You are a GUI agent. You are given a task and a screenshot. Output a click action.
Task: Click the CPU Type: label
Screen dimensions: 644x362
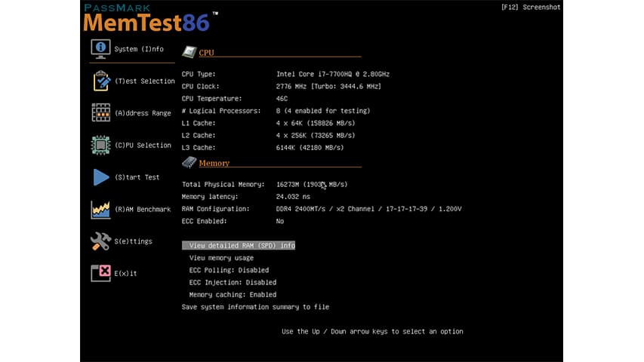click(199, 74)
